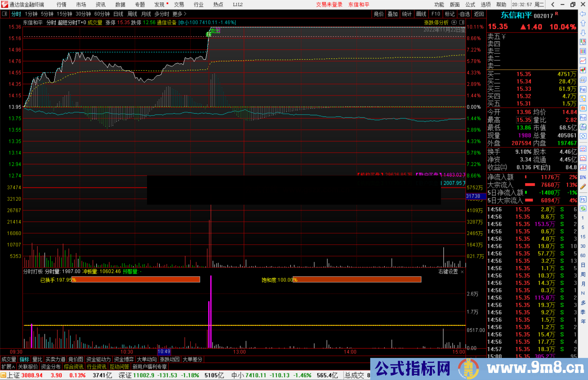The image size is (588, 380).
Task: Expand the 扩展 panel at bottom left
Action: (x=8, y=367)
